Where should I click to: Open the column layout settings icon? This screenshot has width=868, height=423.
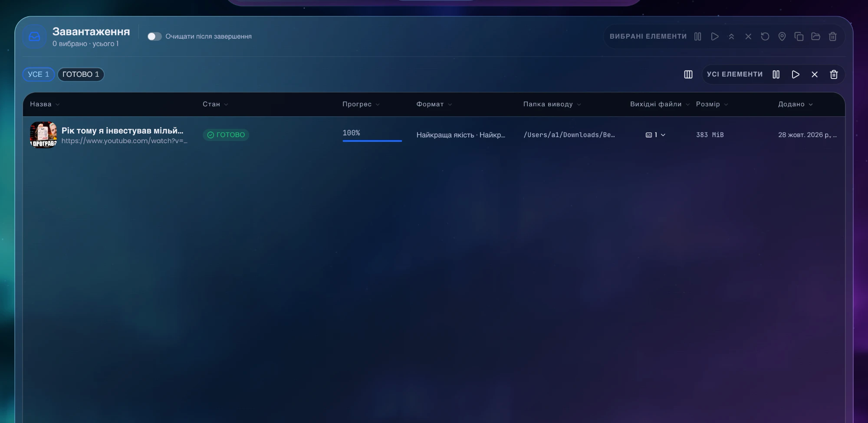point(688,75)
